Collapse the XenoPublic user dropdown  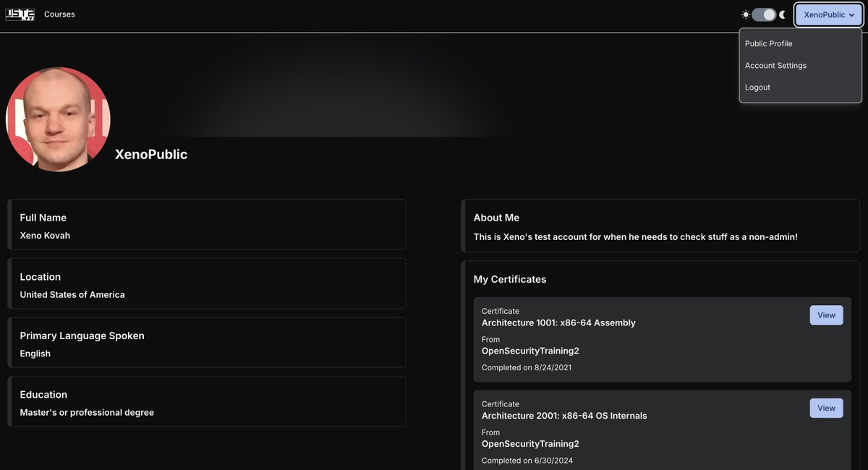point(829,14)
